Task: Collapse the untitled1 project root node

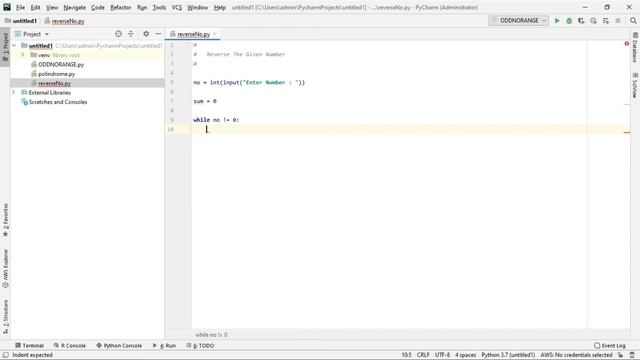Action: pos(14,45)
